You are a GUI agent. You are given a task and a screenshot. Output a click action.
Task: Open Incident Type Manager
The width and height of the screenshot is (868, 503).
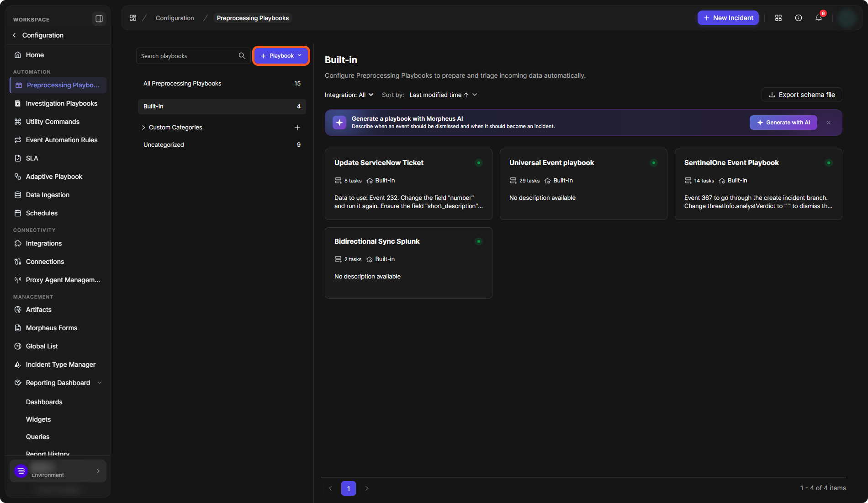(58, 364)
